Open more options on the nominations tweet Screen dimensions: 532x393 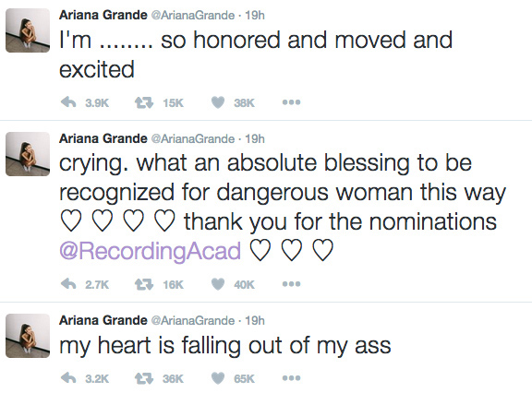292,284
